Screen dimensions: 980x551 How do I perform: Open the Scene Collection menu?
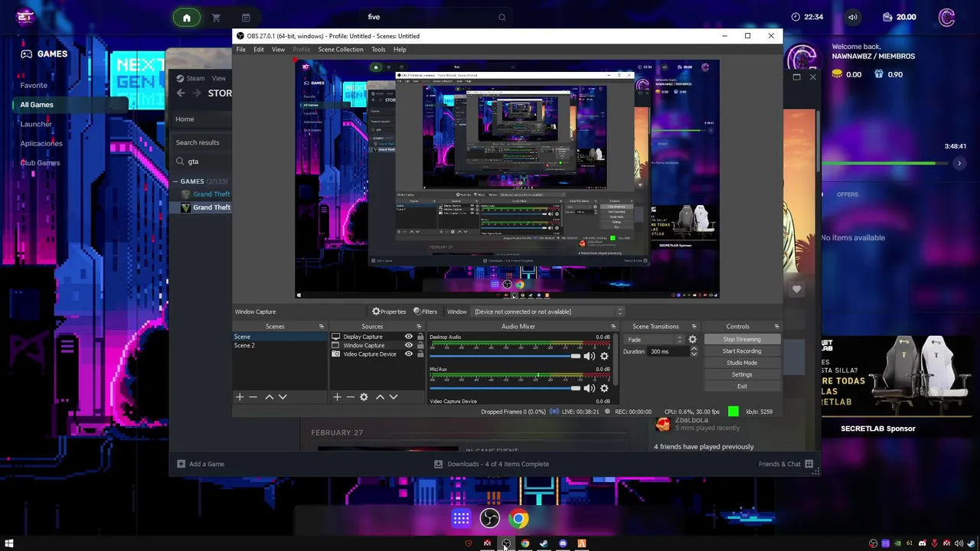[x=341, y=49]
